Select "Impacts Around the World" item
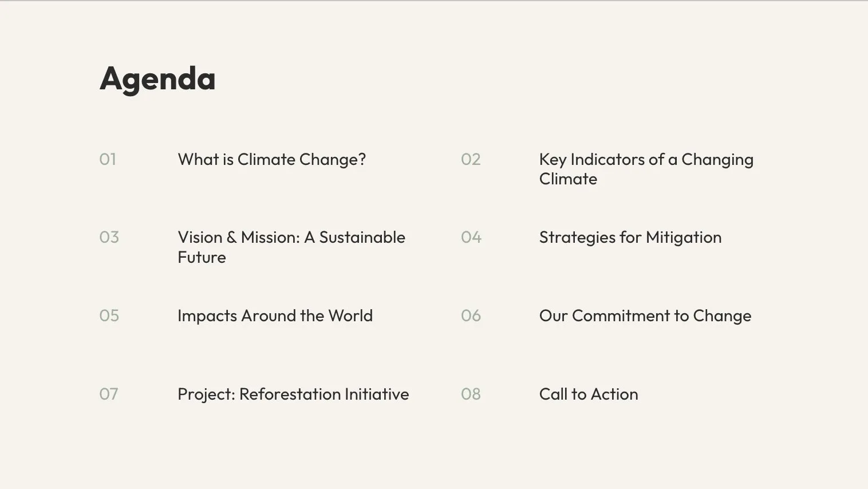Image resolution: width=868 pixels, height=489 pixels. click(x=275, y=316)
